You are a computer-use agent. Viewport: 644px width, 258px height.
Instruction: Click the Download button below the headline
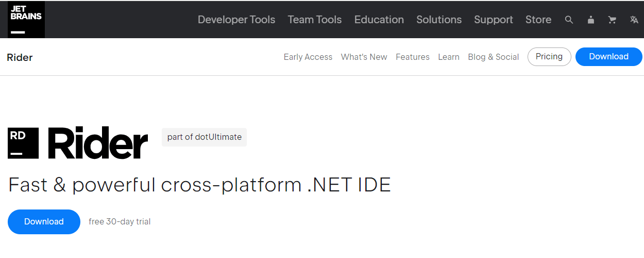click(44, 222)
